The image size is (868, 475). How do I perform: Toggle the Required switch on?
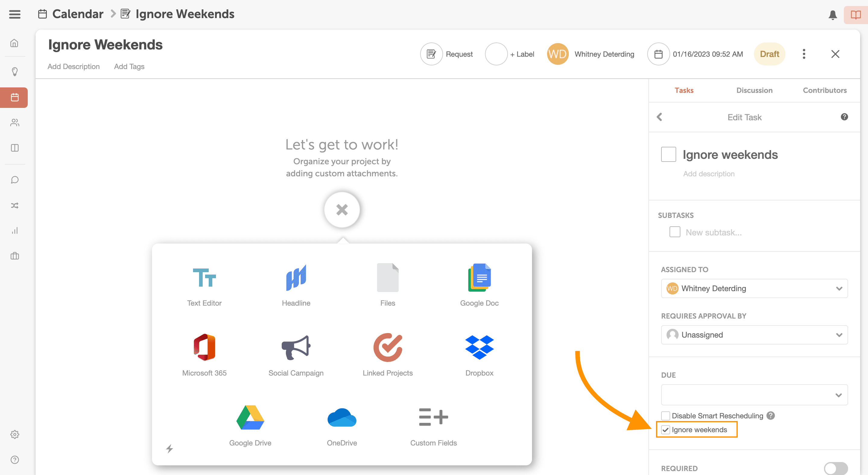835,468
